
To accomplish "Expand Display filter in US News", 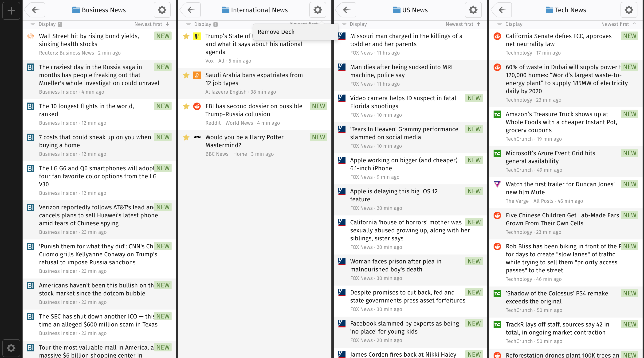I will tap(354, 24).
